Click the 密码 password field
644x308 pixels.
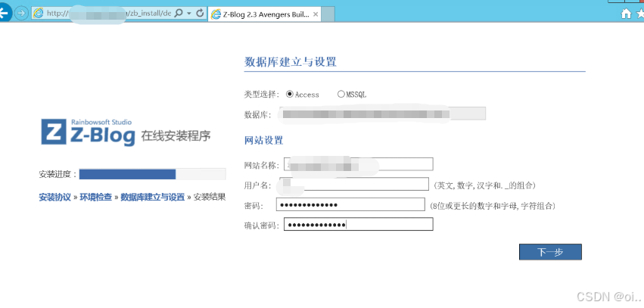pyautogui.click(x=350, y=204)
